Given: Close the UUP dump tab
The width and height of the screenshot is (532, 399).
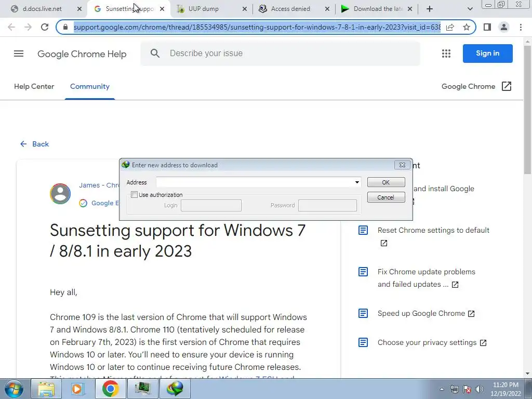Looking at the screenshot, I should [x=245, y=9].
